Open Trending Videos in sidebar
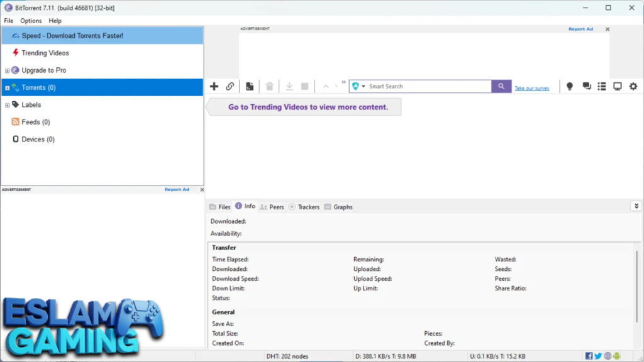The width and height of the screenshot is (644, 362). click(103, 53)
